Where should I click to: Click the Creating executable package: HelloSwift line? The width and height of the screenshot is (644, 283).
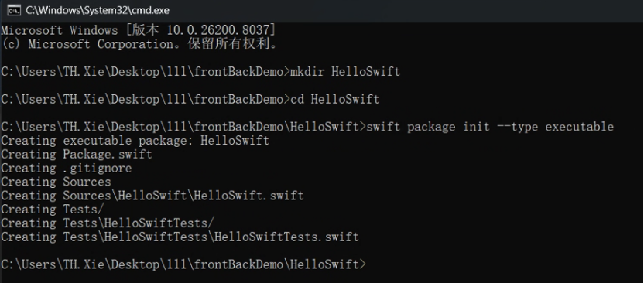pyautogui.click(x=135, y=141)
